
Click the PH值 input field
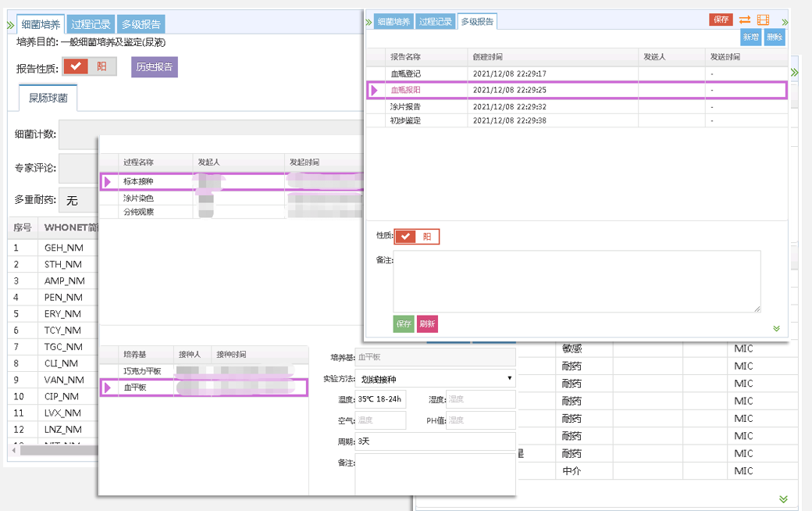[481, 420]
